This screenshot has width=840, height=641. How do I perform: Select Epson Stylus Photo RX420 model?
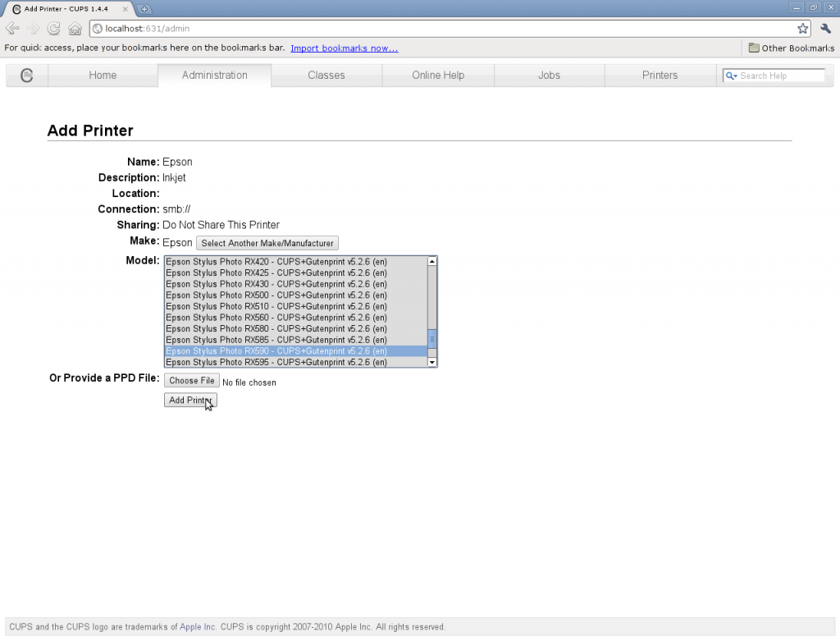click(x=296, y=262)
